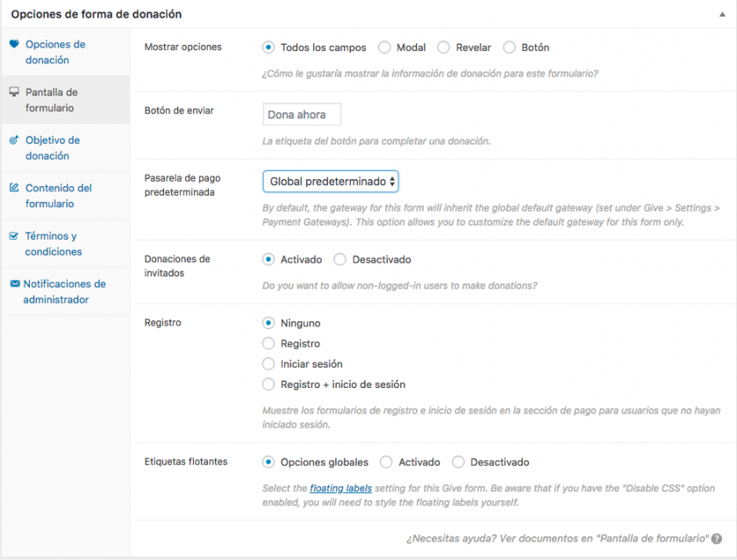Viewport: 737px width, 560px height.
Task: Click the target icon beside Objetivo de donación
Action: (x=14, y=140)
